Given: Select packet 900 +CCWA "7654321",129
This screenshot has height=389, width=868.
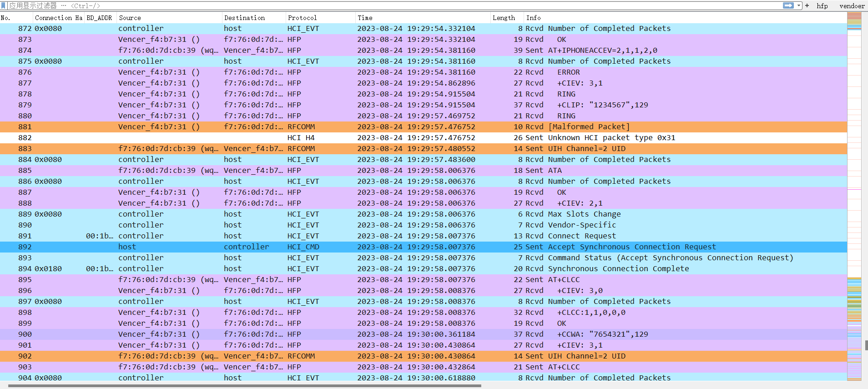Looking at the screenshot, I should click(423, 334).
